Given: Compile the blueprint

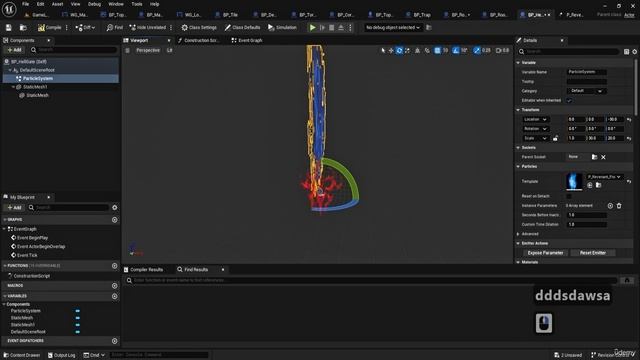Looking at the screenshot, I should click(x=49, y=27).
